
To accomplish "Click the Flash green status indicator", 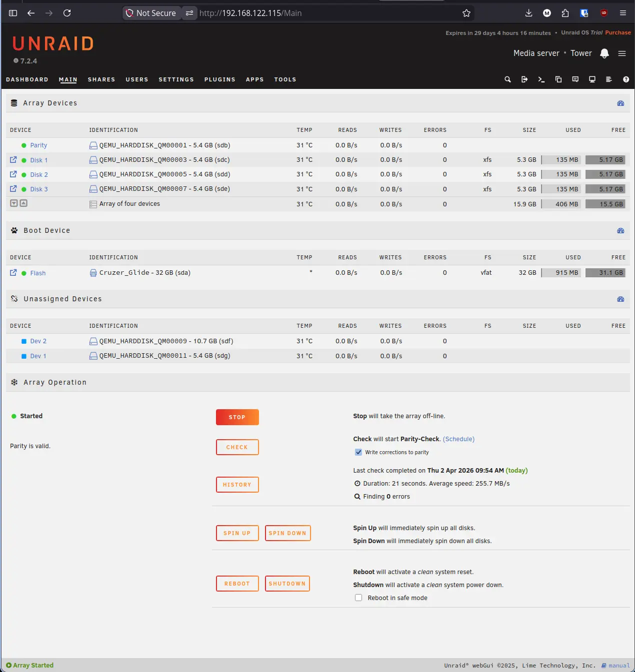I will (24, 273).
